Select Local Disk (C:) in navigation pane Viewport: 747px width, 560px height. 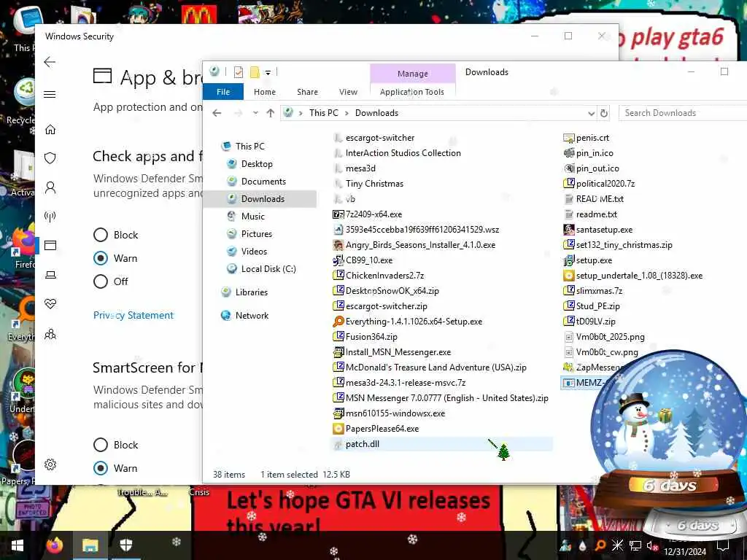[268, 269]
